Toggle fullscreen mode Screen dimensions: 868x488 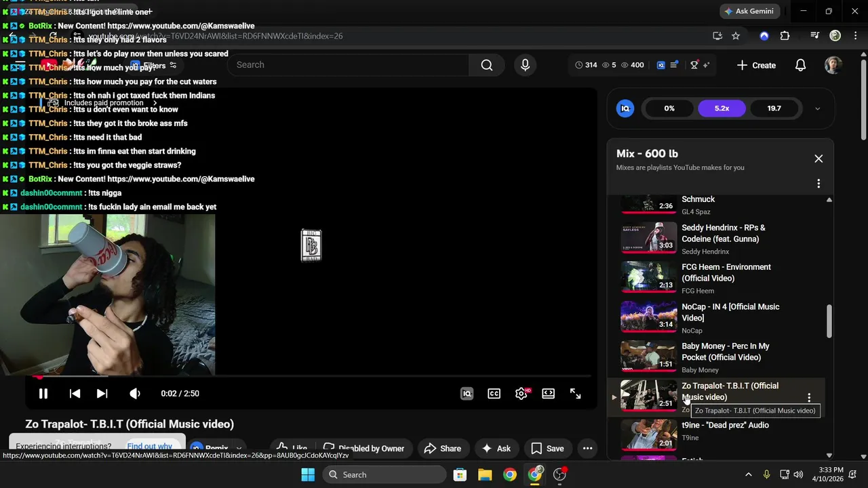pyautogui.click(x=575, y=394)
